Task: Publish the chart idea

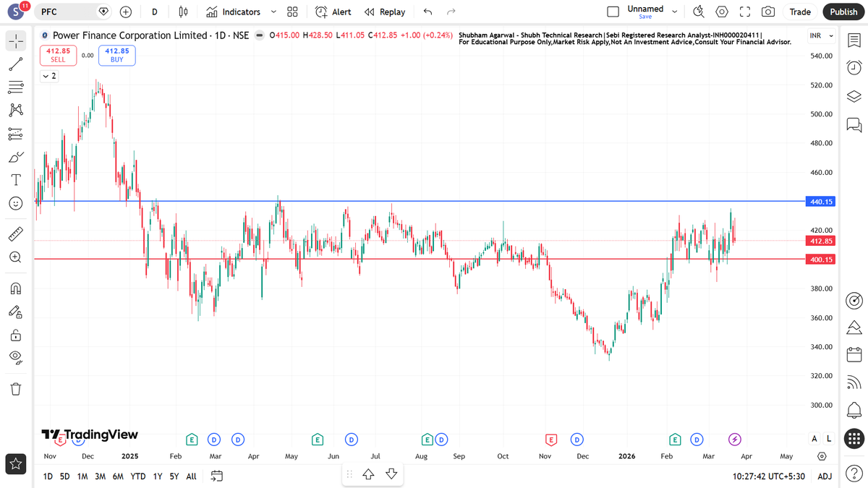Action: pyautogui.click(x=843, y=12)
